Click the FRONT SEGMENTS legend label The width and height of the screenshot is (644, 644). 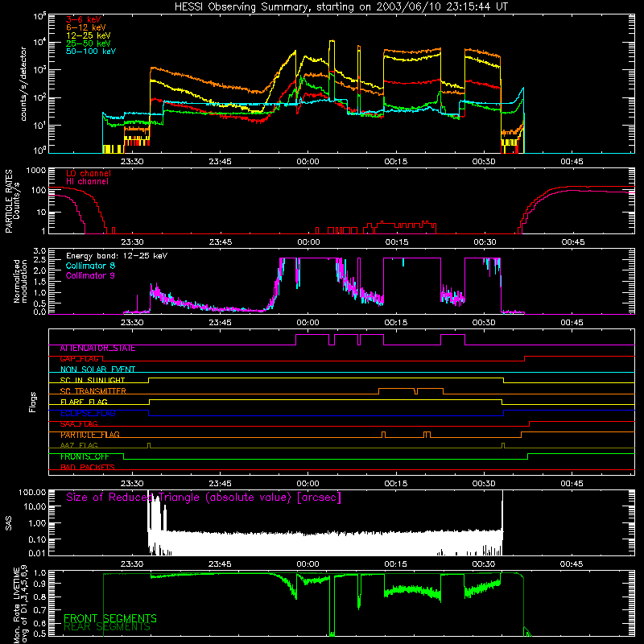[110, 618]
